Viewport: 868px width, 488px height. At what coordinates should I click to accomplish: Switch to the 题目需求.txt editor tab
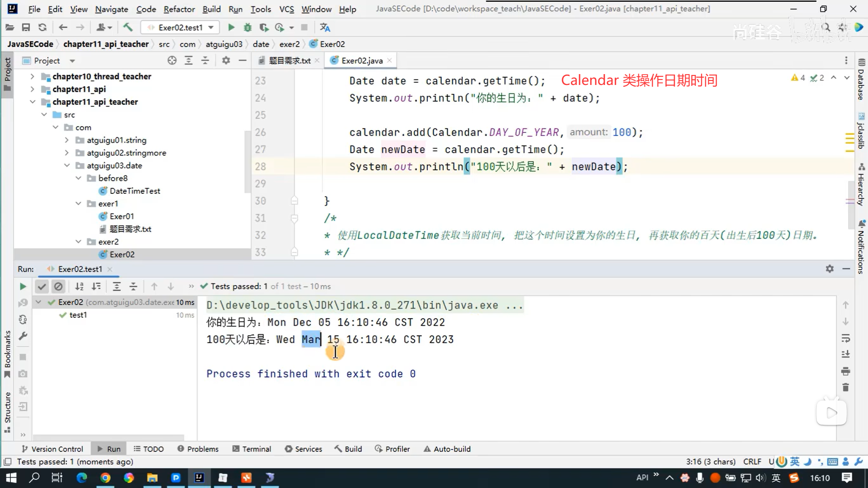point(289,61)
